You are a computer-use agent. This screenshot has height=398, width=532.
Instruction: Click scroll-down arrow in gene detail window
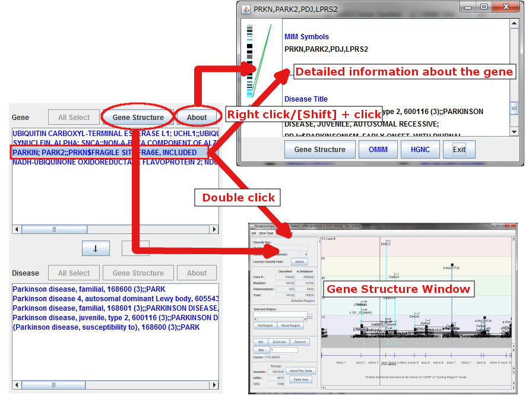pos(514,131)
